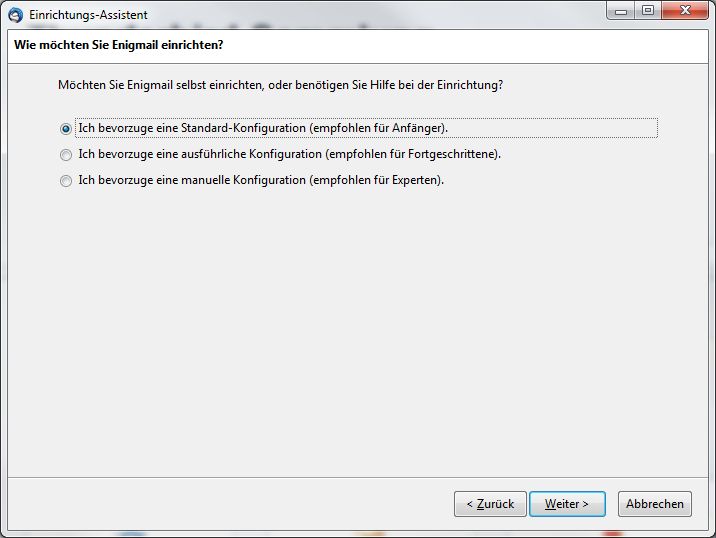Minimize the Einrichtungs-Assistent window
The image size is (716, 538).
pos(619,11)
